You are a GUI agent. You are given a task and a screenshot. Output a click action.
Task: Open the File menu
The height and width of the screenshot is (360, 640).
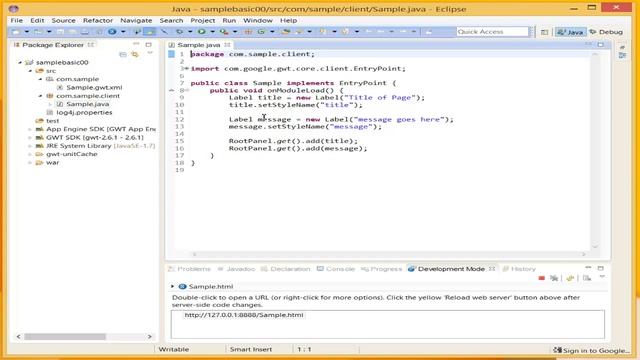coord(16,20)
